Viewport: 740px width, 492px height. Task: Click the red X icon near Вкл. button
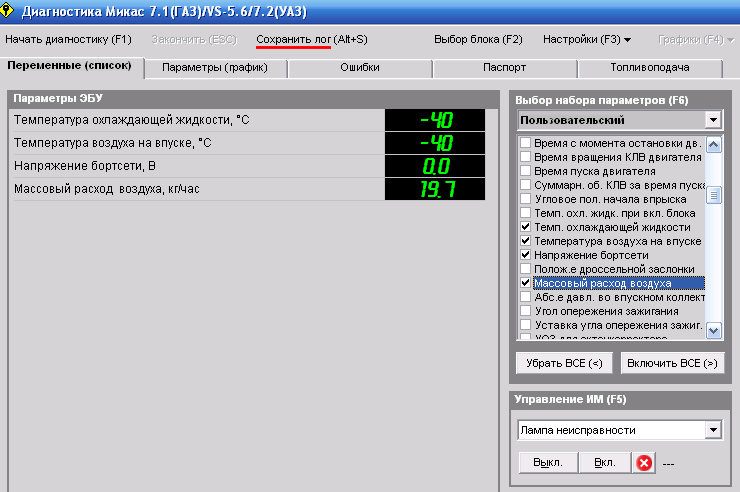[x=645, y=463]
